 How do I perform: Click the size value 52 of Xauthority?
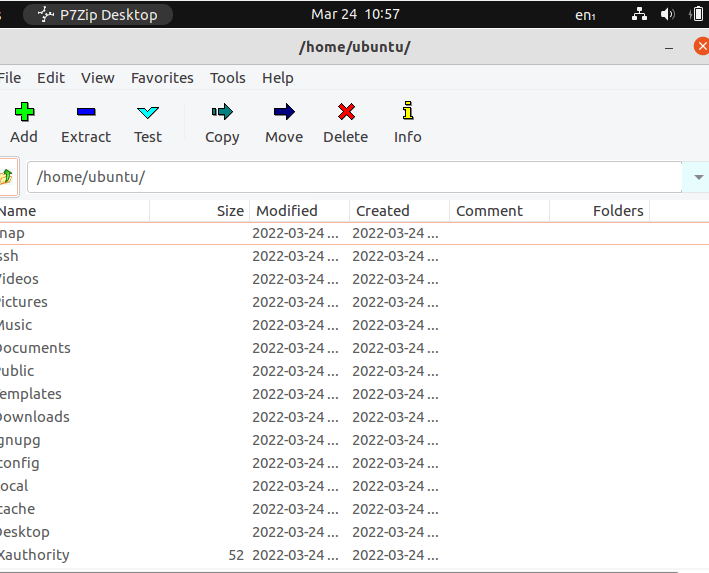point(236,555)
